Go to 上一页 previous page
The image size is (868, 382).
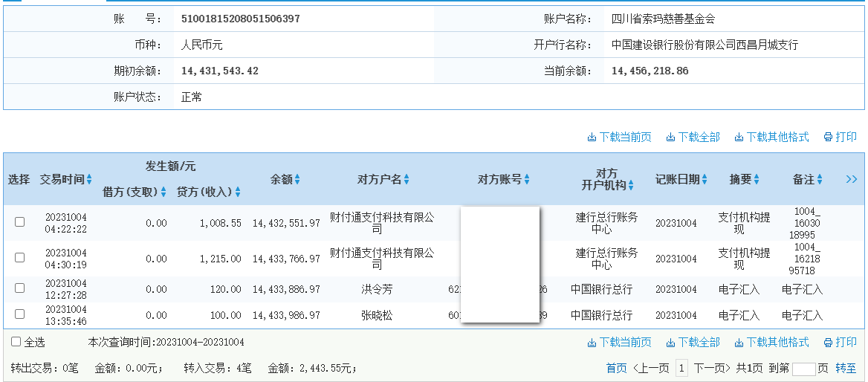pyautogui.click(x=651, y=368)
